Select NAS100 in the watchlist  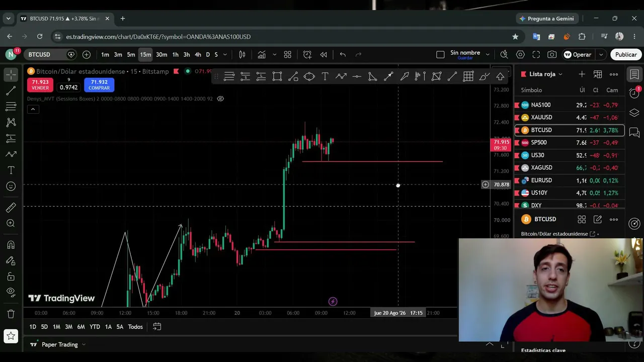click(x=570, y=105)
